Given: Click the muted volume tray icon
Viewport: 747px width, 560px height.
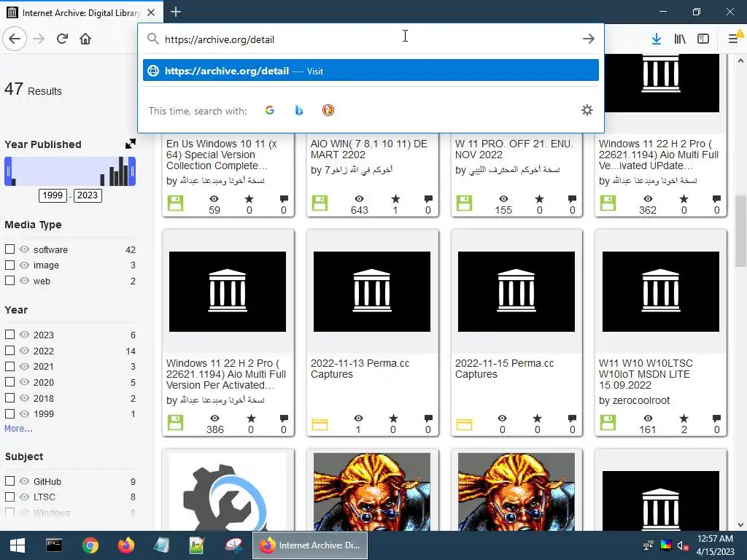Looking at the screenshot, I should [683, 545].
